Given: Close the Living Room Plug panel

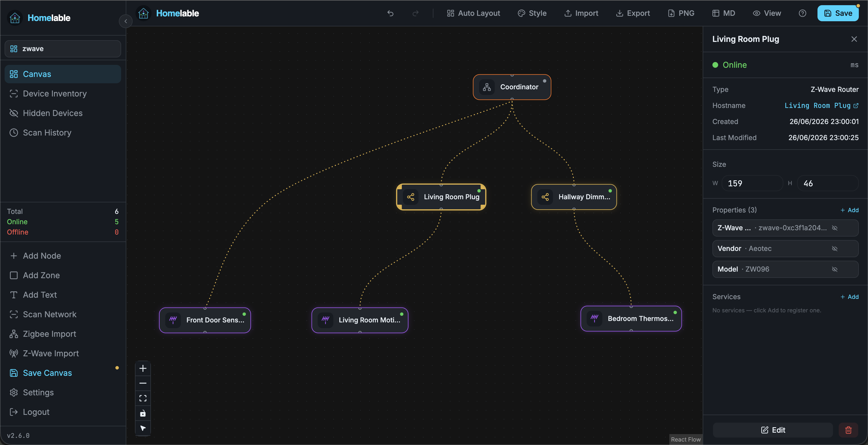Looking at the screenshot, I should pyautogui.click(x=854, y=39).
